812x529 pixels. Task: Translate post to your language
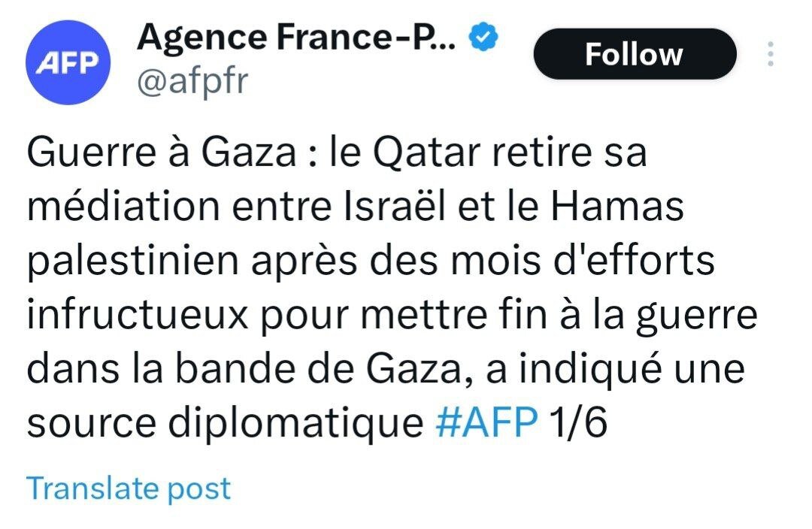pos(129,489)
